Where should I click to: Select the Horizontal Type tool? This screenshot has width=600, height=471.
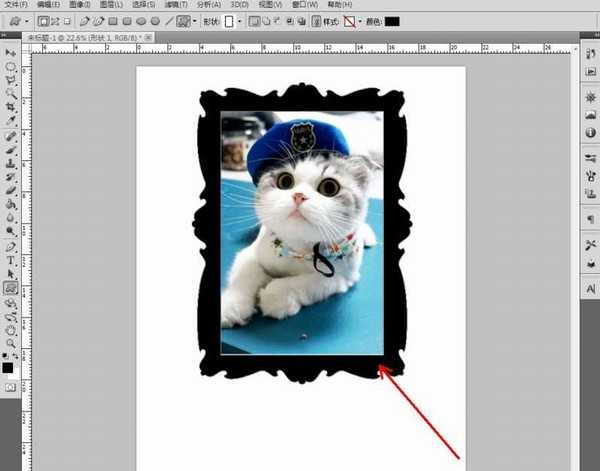point(11,260)
